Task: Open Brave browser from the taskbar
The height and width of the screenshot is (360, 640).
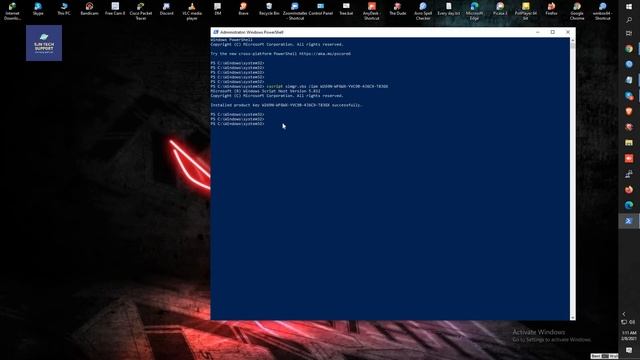Action: point(629,111)
